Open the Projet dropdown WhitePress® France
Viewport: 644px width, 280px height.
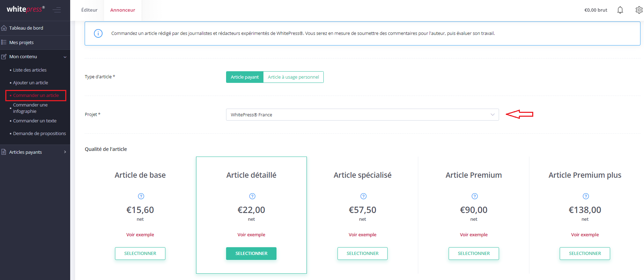click(x=362, y=115)
